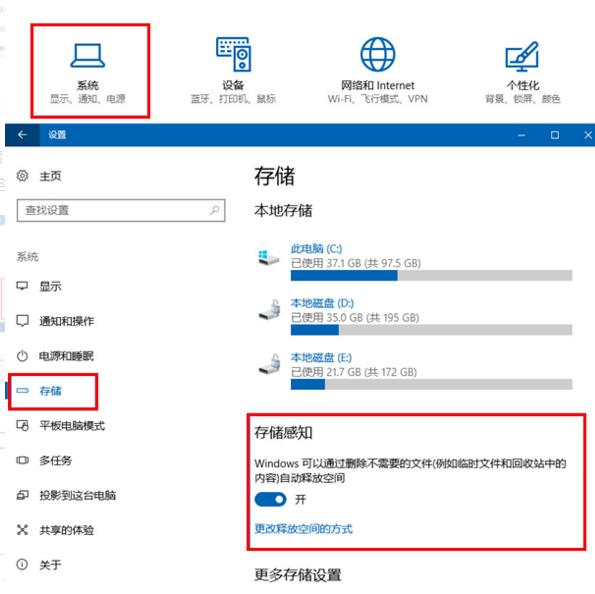Click the 存储 drive icon in the sidebar

click(x=22, y=390)
